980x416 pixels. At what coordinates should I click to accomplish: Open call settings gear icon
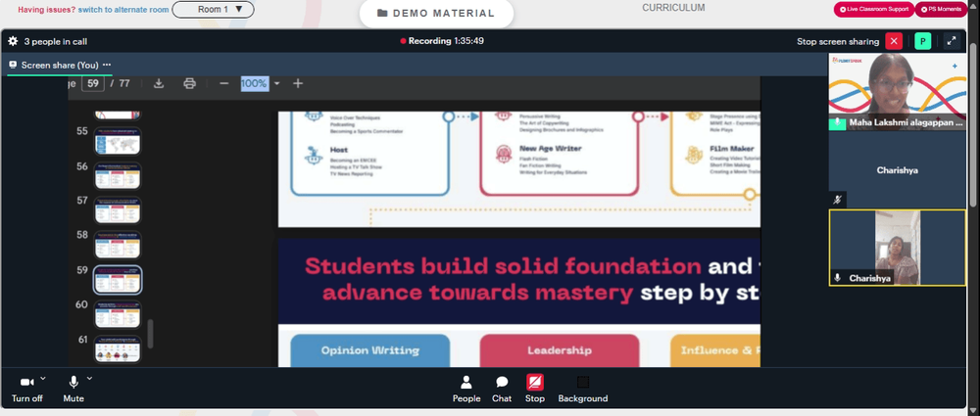coord(13,41)
